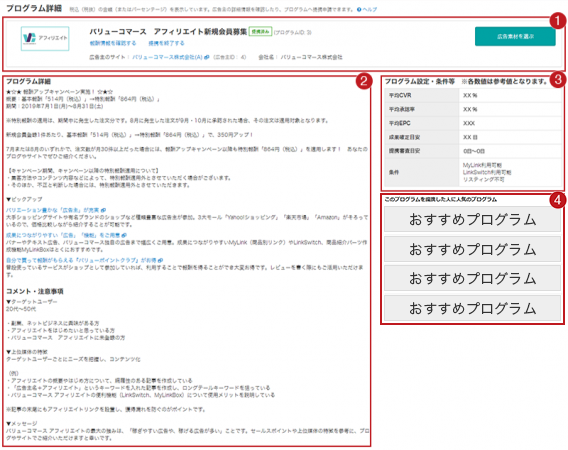Click external icon after 「機能」をご用意 link
Screen dimensions: 568x450
(124, 235)
